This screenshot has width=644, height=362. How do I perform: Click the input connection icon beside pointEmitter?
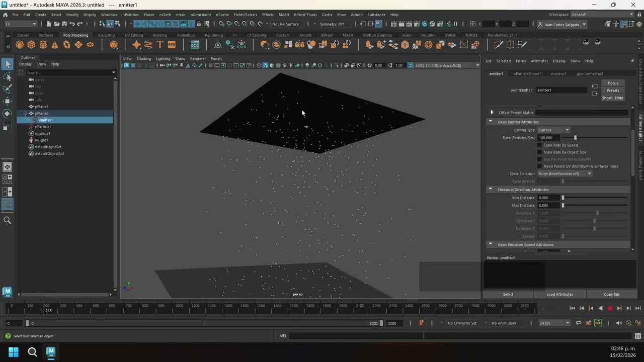pyautogui.click(x=594, y=86)
